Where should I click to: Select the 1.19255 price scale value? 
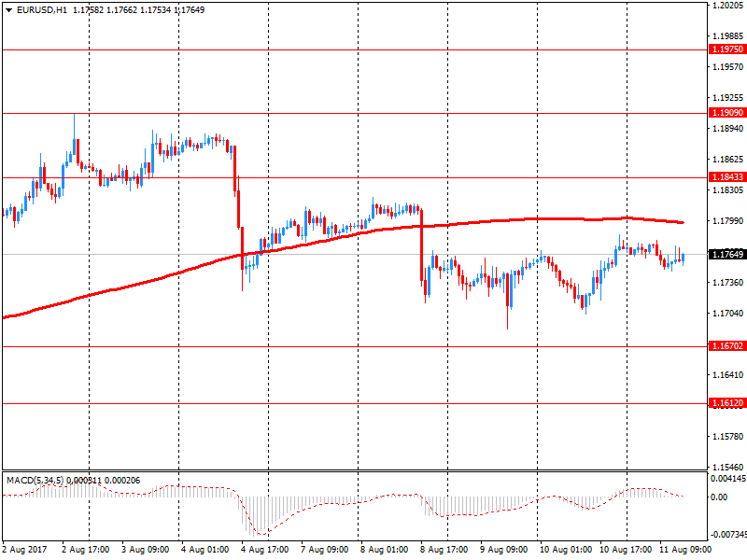click(728, 98)
